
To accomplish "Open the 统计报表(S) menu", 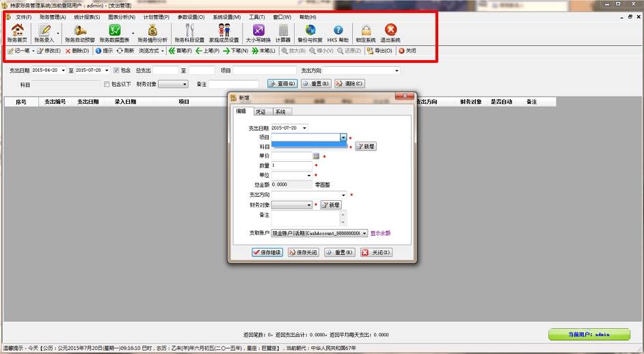I will [x=87, y=17].
